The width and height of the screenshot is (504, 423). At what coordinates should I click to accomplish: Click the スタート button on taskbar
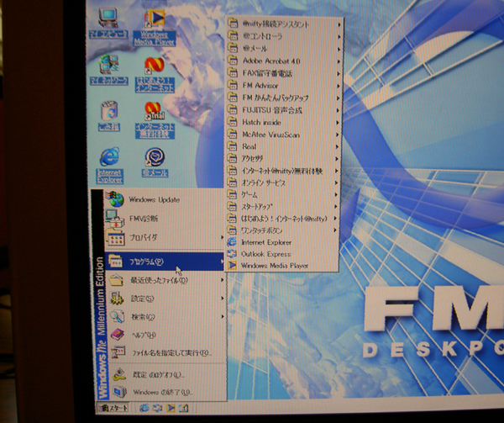click(113, 408)
